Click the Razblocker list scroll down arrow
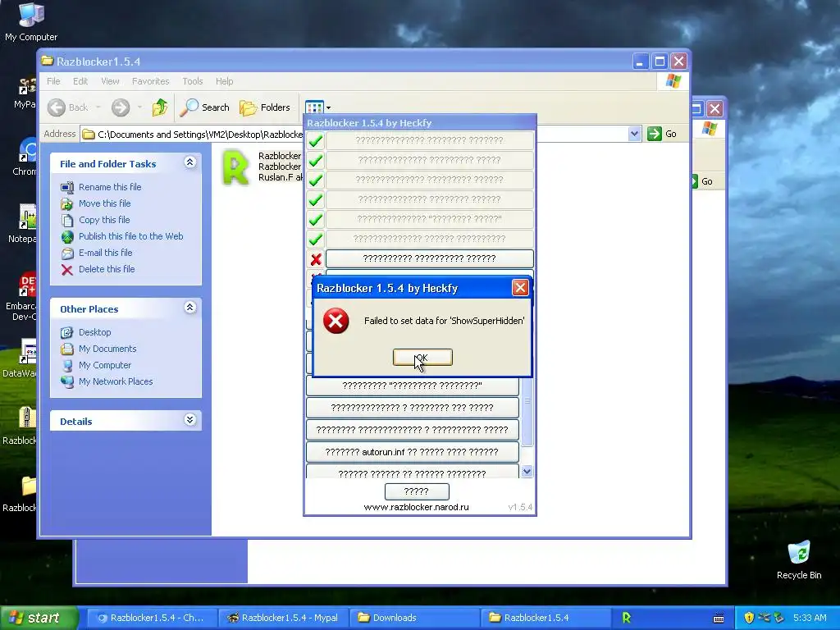The height and width of the screenshot is (630, 840). (527, 472)
